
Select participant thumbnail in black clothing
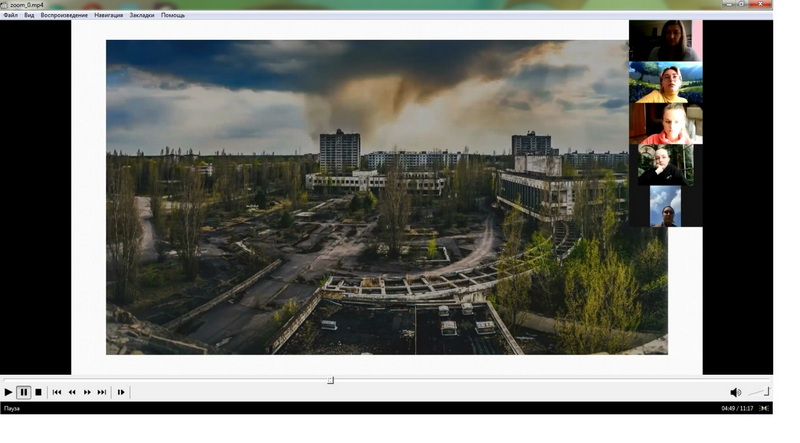point(665,165)
